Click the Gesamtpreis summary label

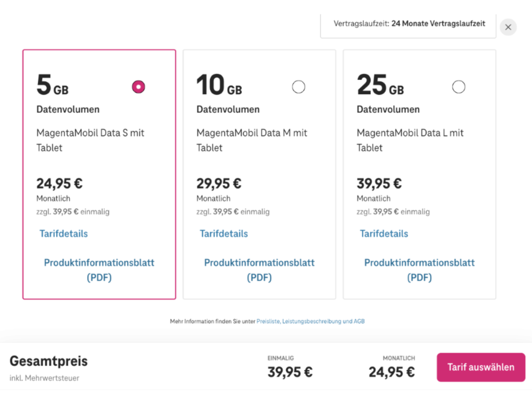(48, 361)
